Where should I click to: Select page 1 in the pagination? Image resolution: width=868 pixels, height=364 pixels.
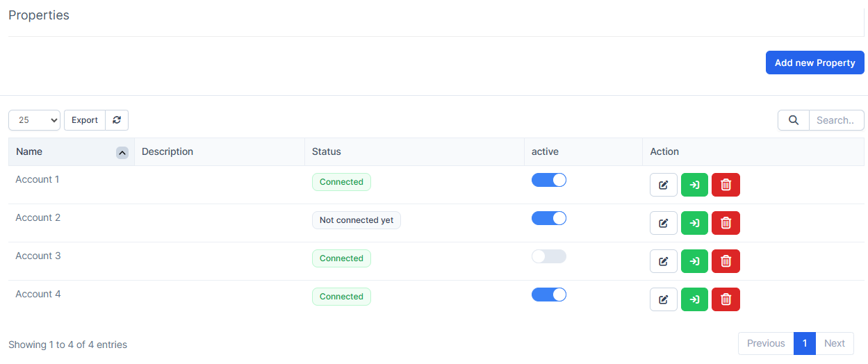804,343
